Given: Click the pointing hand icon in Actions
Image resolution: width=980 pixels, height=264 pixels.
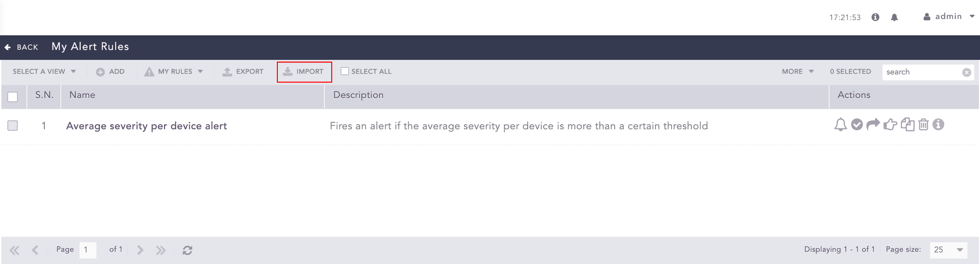Looking at the screenshot, I should tap(890, 125).
